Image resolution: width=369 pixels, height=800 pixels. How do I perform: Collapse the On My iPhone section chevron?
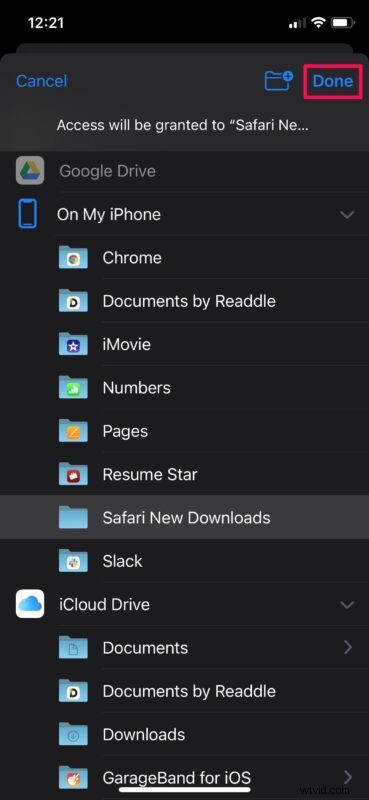pos(347,215)
